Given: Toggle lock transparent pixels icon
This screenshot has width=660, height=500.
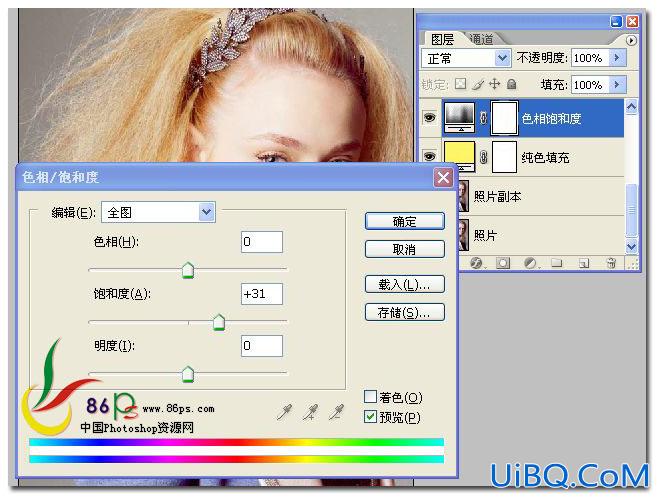Looking at the screenshot, I should 461,84.
